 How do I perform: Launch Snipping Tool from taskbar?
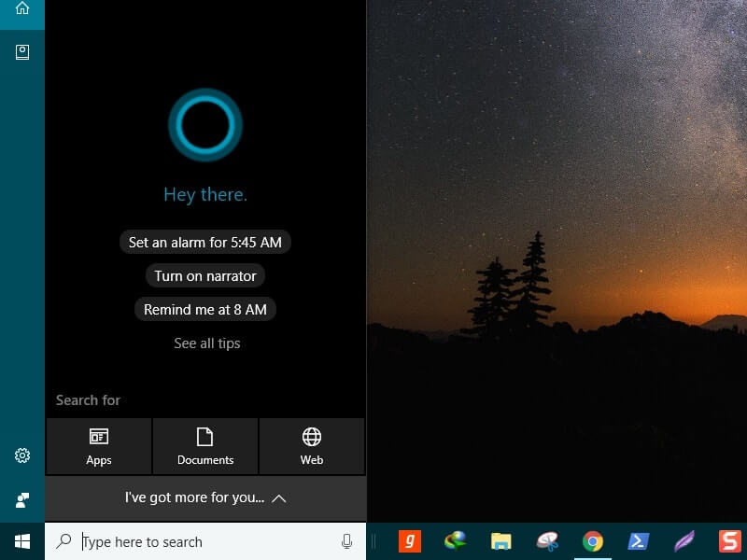pyautogui.click(x=547, y=541)
